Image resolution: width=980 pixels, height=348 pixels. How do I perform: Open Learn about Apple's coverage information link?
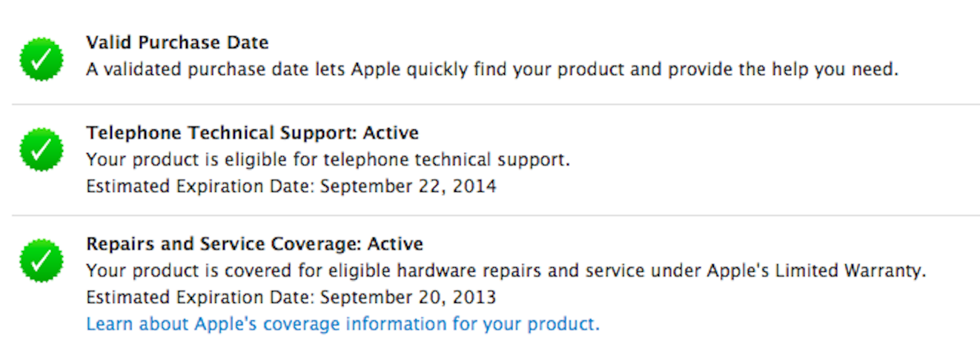pyautogui.click(x=342, y=324)
